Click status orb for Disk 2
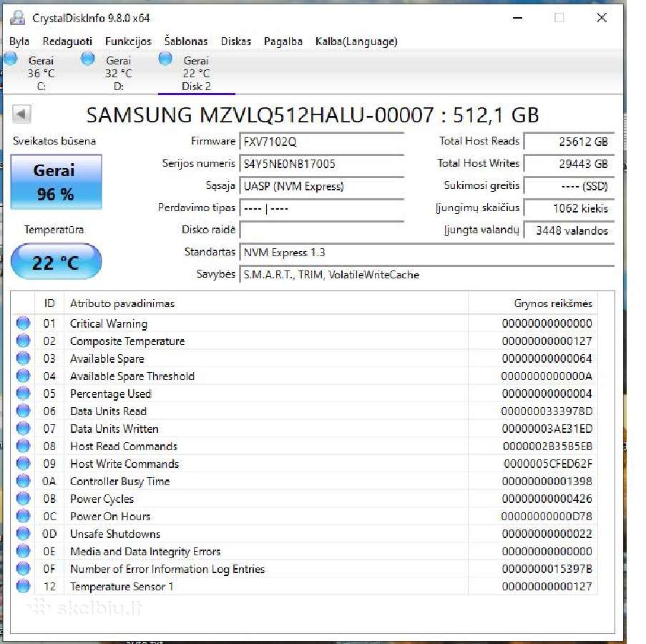 165,59
